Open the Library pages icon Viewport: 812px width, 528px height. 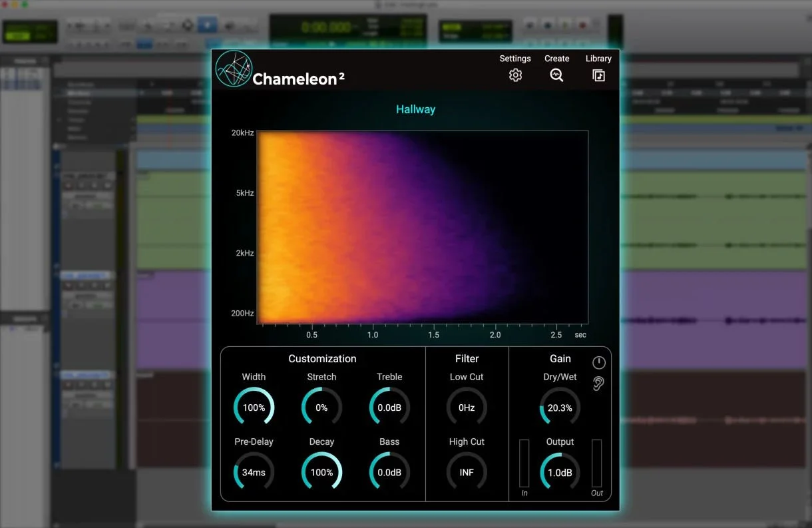click(598, 75)
